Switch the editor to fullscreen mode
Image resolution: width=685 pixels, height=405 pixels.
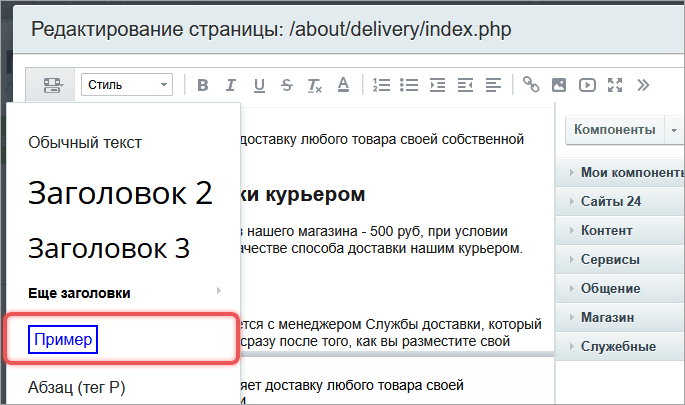[x=615, y=85]
